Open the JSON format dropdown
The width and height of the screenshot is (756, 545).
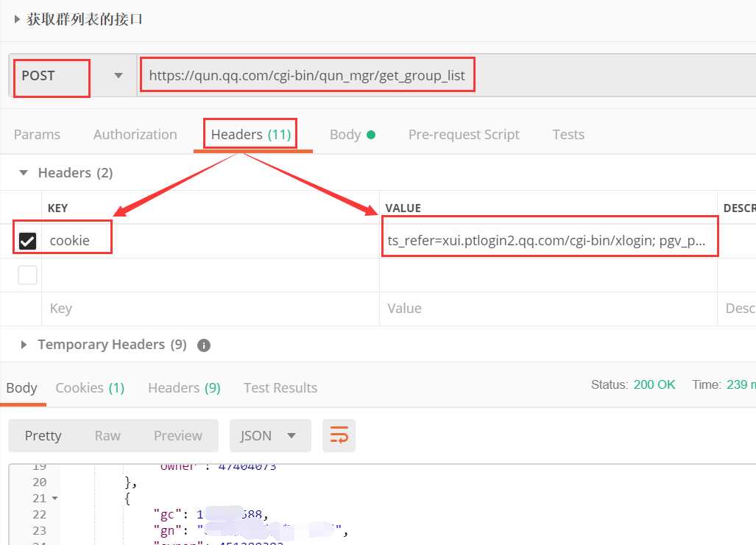pyautogui.click(x=270, y=435)
